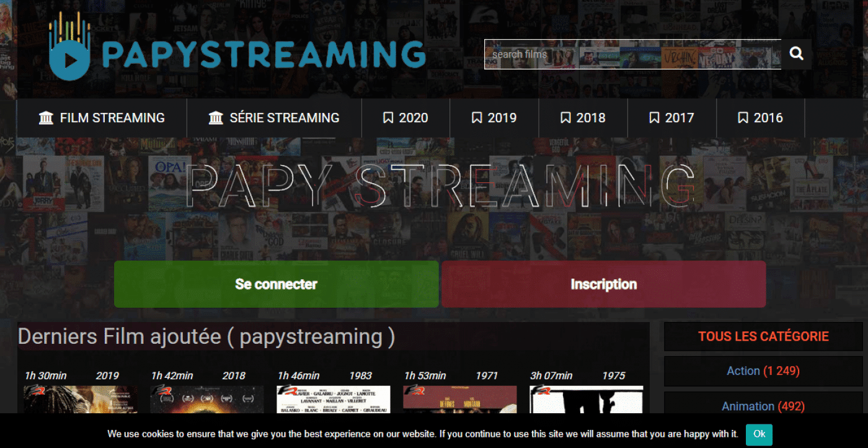Open the Film Streaming menu item

112,118
